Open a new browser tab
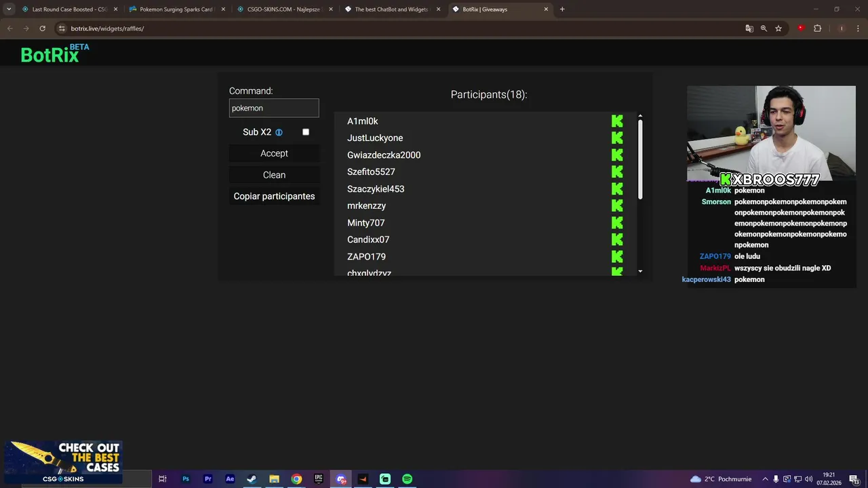868x488 pixels. (x=562, y=9)
